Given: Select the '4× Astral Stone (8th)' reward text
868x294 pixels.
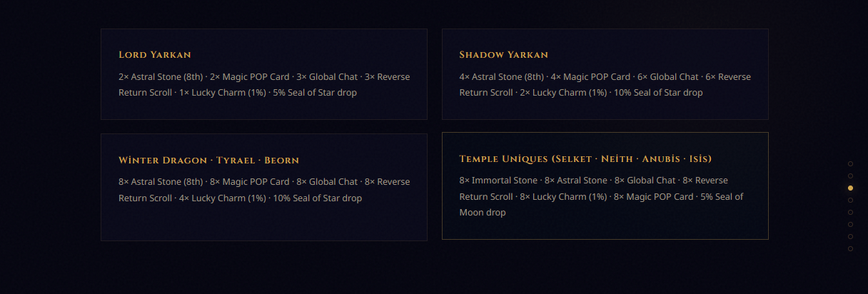Looking at the screenshot, I should tap(502, 76).
